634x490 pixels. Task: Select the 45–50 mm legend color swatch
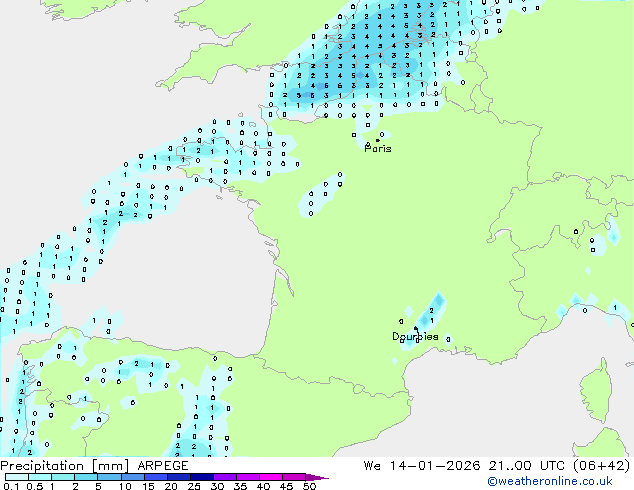(294, 477)
